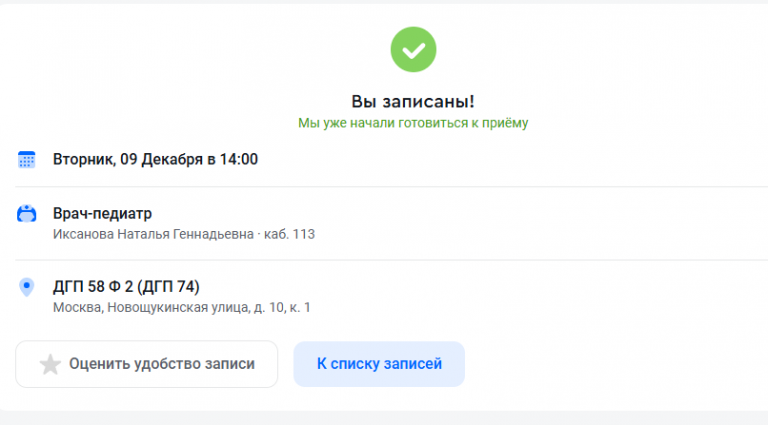
Task: Select the Вы записаны! heading
Action: click(413, 101)
